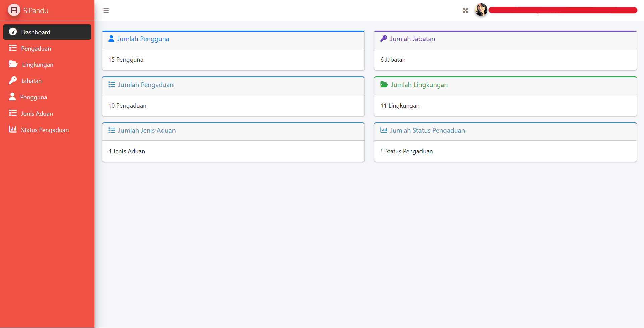The image size is (644, 328).
Task: Click the Jenis Aduan list icon in sidebar
Action: coord(13,113)
